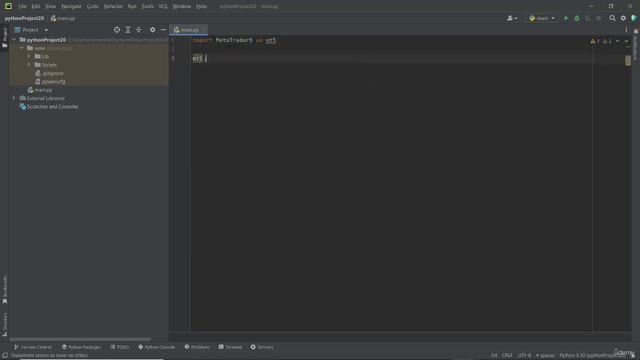Click the Project panel horizontal scrollbar
This screenshot has height=360, width=640.
tap(80, 339)
